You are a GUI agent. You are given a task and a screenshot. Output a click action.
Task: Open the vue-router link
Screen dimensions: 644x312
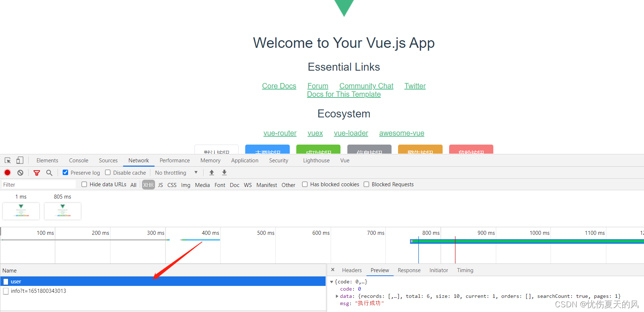tap(280, 133)
